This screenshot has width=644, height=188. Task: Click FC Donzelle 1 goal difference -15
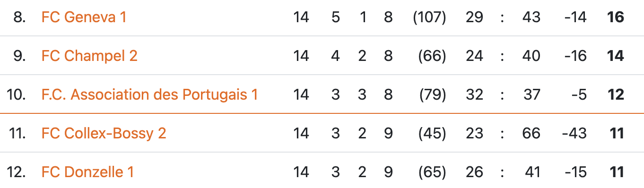[575, 172]
